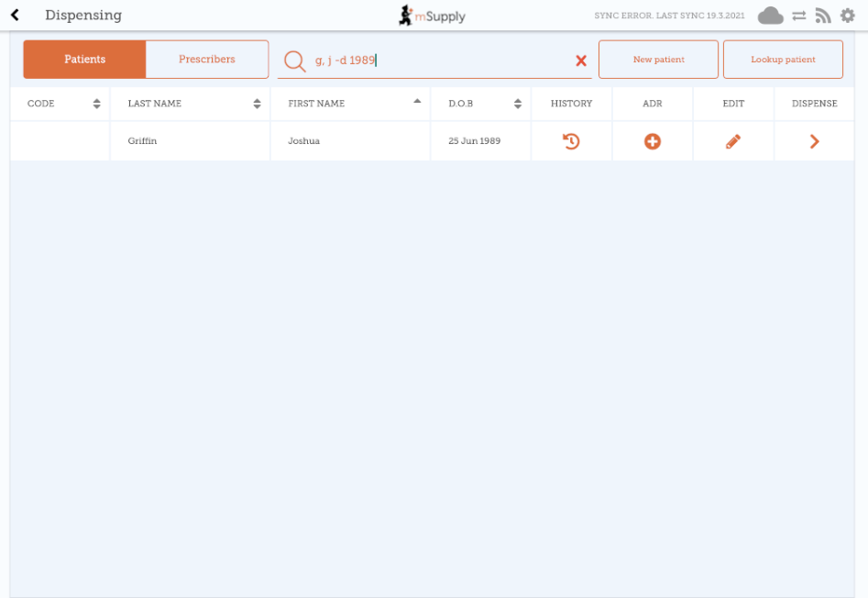This screenshot has width=868, height=598.
Task: Dispense to Joshua Griffin via chevron arrow
Action: point(814,141)
